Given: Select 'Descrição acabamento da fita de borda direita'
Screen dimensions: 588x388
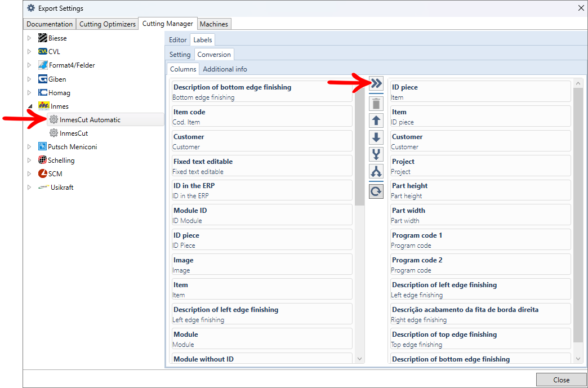Looking at the screenshot, I should tap(481, 314).
